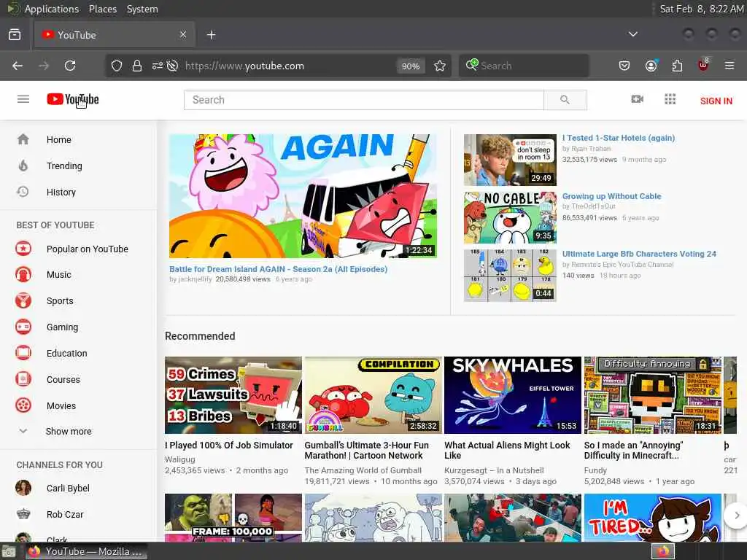Open Ultimate Large Bfb Characters Voting link
747x560 pixels.
639,254
